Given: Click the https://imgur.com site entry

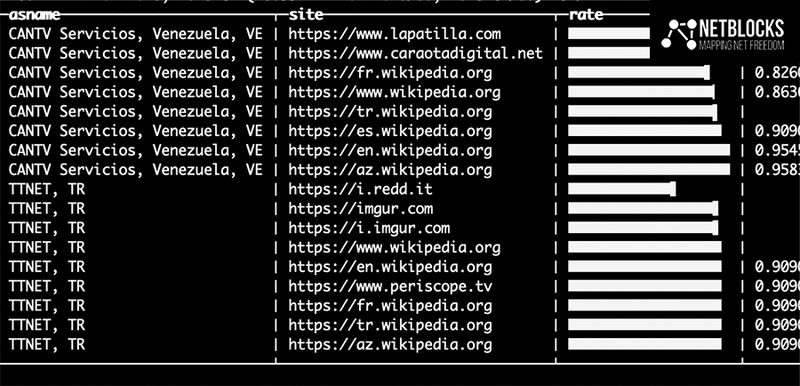Looking at the screenshot, I should pos(361,209).
